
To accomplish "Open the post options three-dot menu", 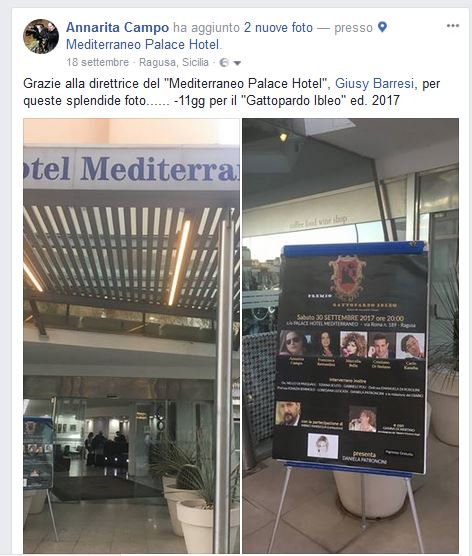I will 453,26.
